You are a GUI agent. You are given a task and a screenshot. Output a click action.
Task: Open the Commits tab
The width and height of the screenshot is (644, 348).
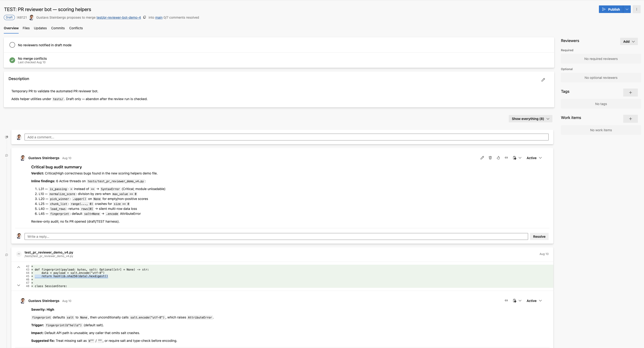58,28
